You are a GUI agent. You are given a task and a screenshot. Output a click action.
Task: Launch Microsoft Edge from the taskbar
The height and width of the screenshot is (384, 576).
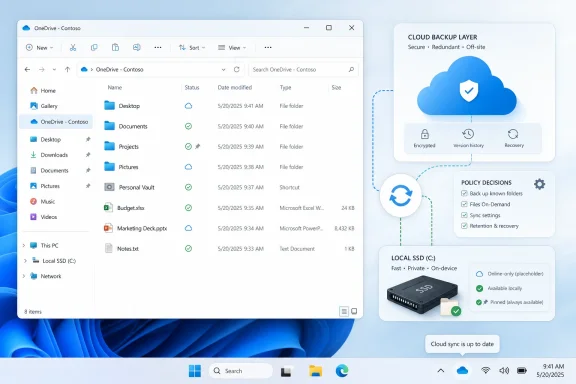(342, 371)
